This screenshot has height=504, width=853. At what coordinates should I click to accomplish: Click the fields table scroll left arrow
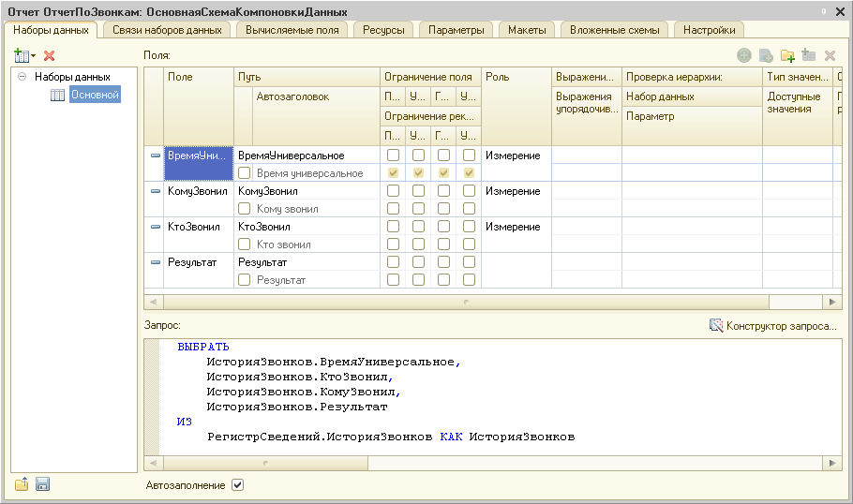point(154,302)
